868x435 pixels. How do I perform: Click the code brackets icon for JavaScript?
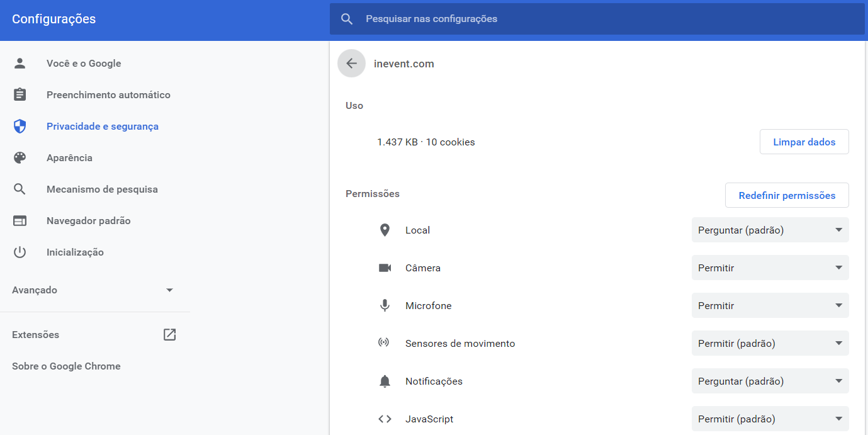[385, 419]
